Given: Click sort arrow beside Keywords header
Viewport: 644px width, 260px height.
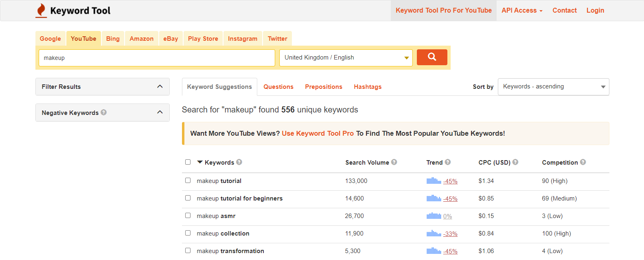Looking at the screenshot, I should tap(199, 162).
